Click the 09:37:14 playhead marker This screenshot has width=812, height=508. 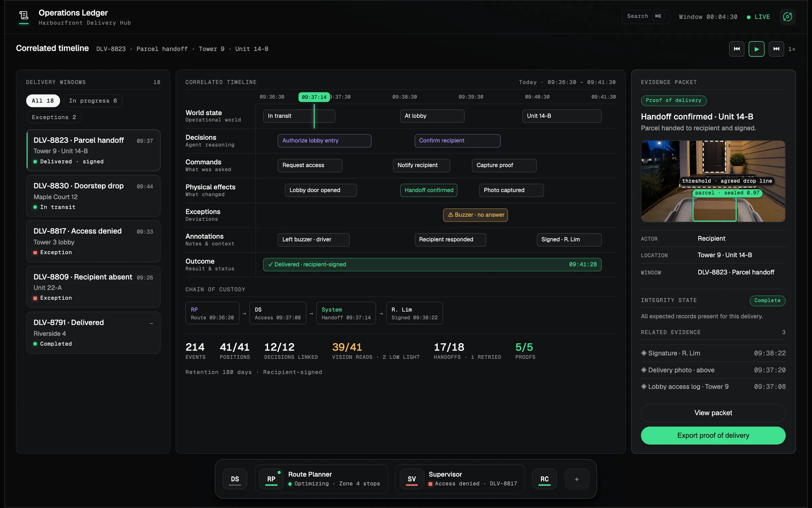pos(314,97)
